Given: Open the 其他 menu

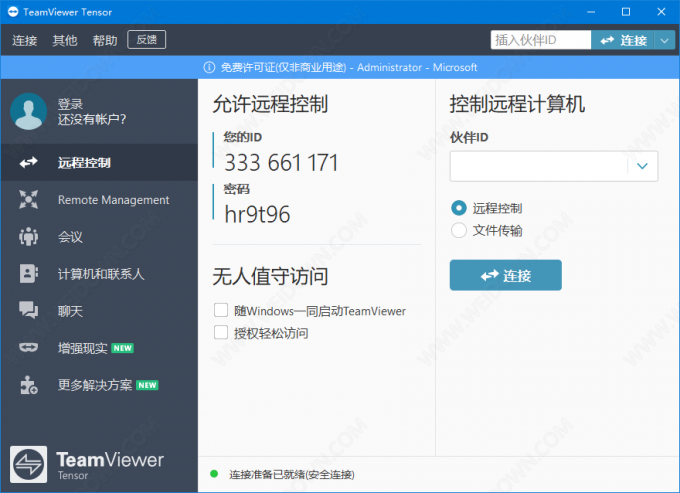Looking at the screenshot, I should (65, 40).
